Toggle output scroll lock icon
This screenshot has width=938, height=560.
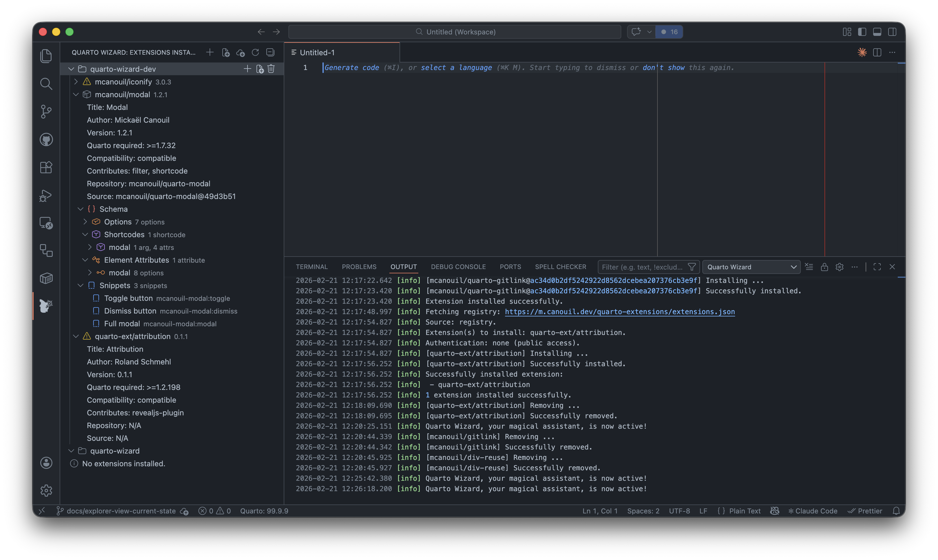[x=824, y=267]
